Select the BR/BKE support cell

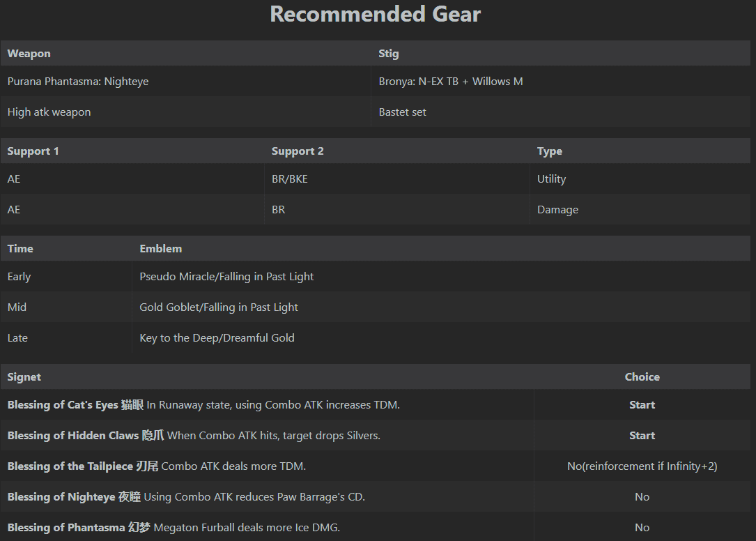(290, 179)
